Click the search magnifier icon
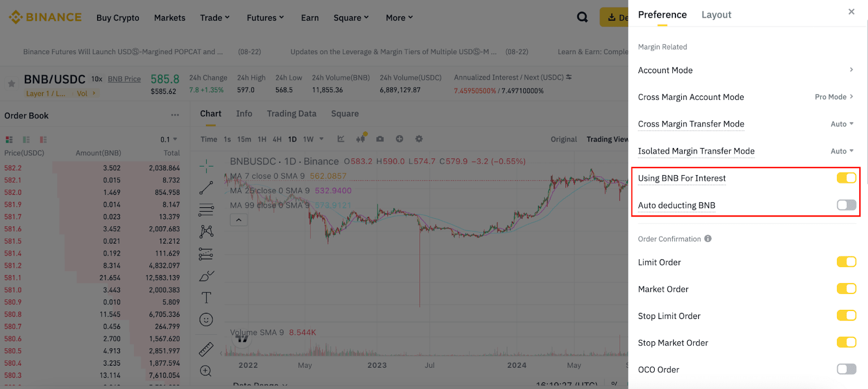This screenshot has height=389, width=868. [x=582, y=17]
